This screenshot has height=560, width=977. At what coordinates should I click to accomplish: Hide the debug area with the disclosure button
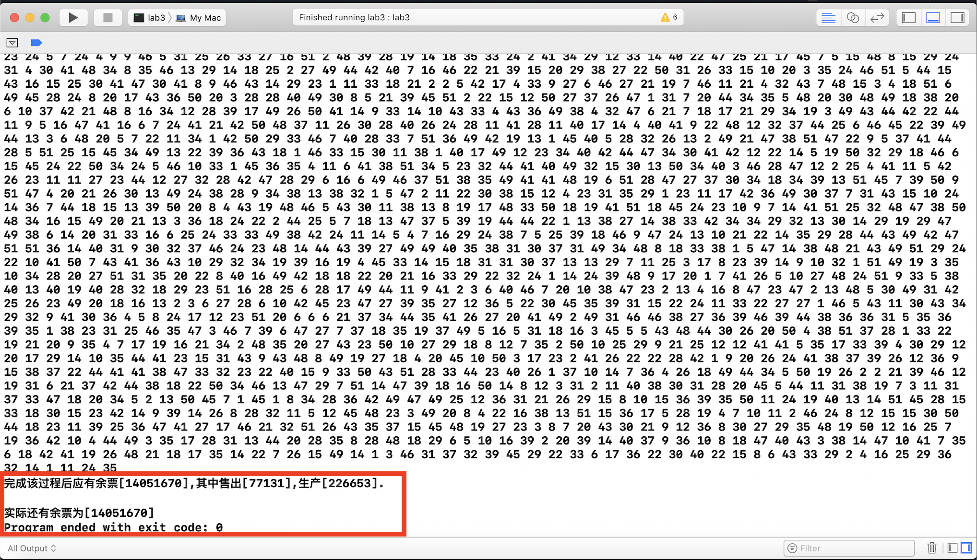pyautogui.click(x=12, y=43)
